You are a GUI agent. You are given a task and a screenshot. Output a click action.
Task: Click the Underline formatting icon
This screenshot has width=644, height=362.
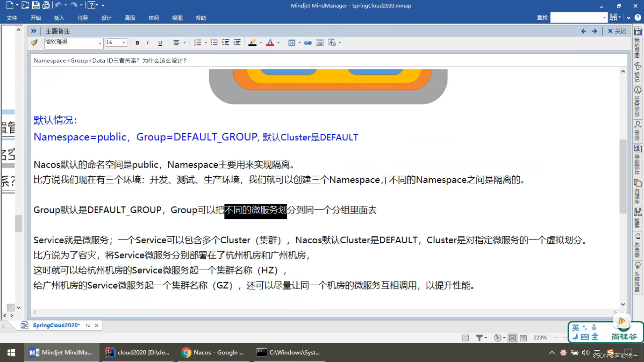point(160,43)
